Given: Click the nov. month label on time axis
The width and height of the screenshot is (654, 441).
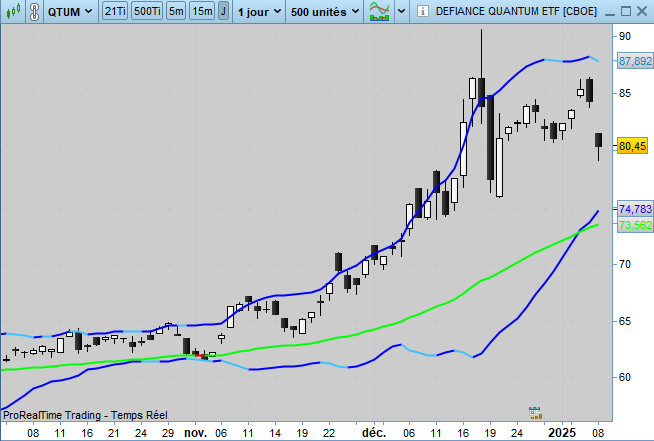Looking at the screenshot, I should (196, 433).
